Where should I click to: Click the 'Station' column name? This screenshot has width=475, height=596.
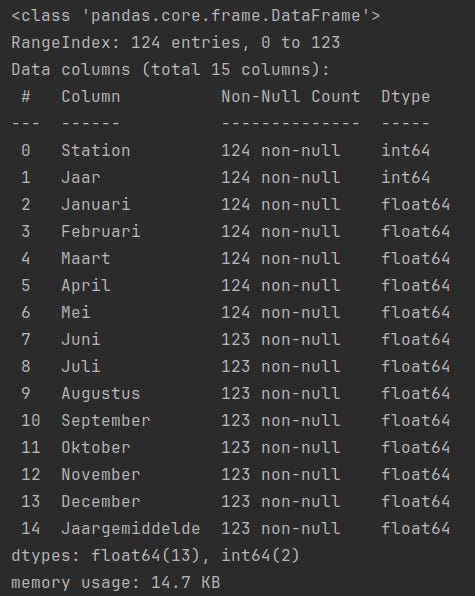[96, 151]
